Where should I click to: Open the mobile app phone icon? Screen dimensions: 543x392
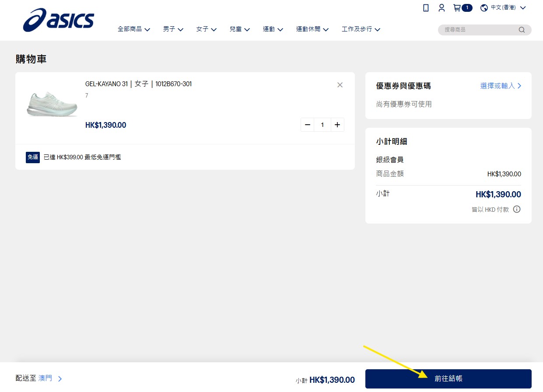tap(426, 8)
